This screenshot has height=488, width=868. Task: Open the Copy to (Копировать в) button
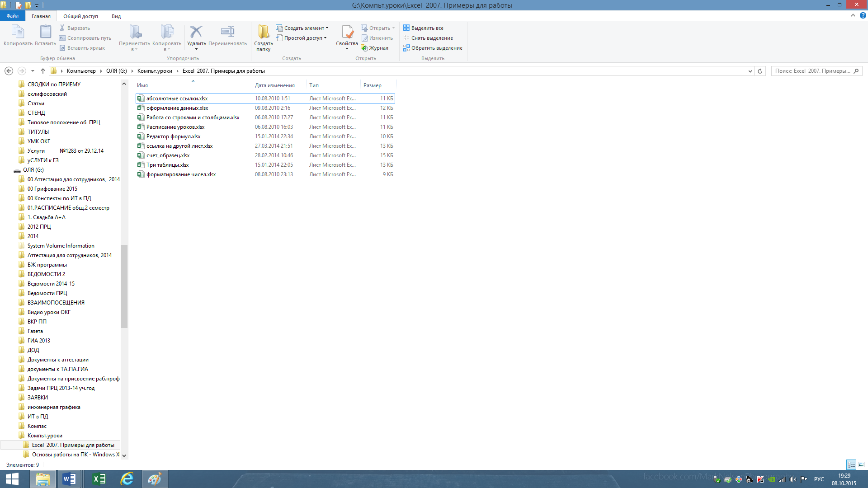(167, 37)
